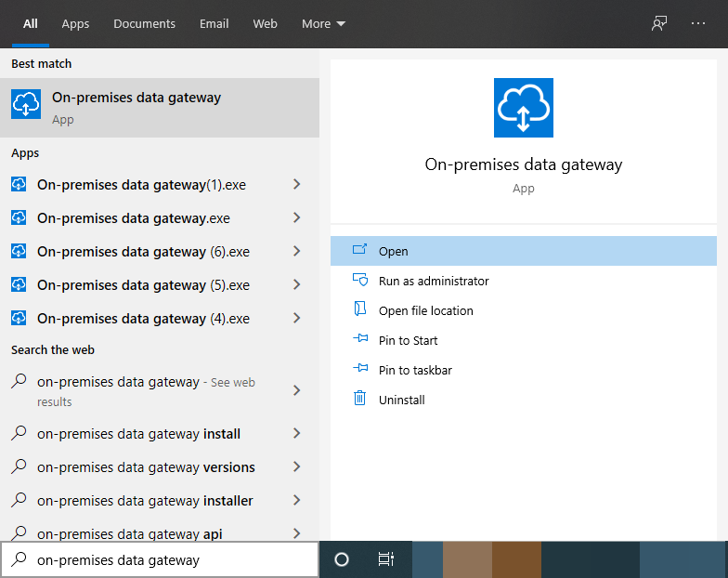Screen dimensions: 728x578
Task: Expand On-premises data gateway(1).exe chevron
Action: [x=297, y=185]
